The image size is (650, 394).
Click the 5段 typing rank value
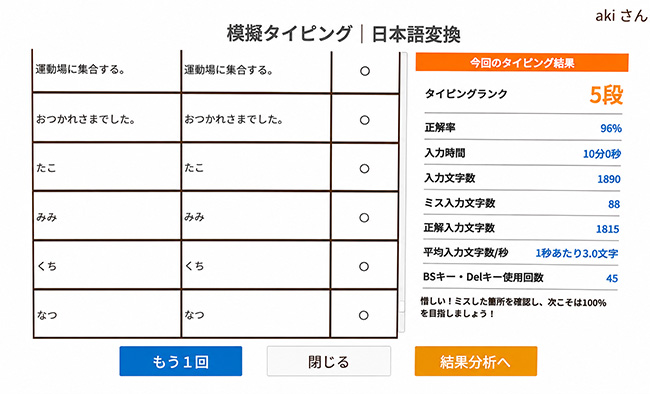point(606,95)
